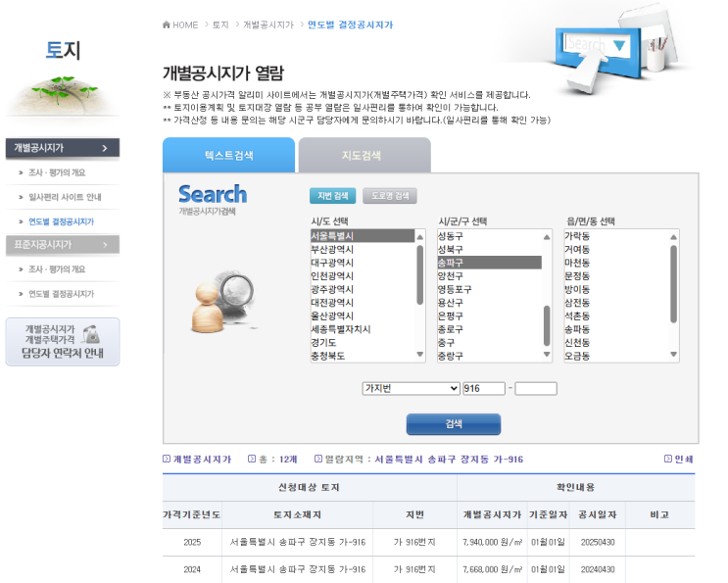Open 연도별 결정공시지가 under 표준지공시지가

click(x=61, y=294)
